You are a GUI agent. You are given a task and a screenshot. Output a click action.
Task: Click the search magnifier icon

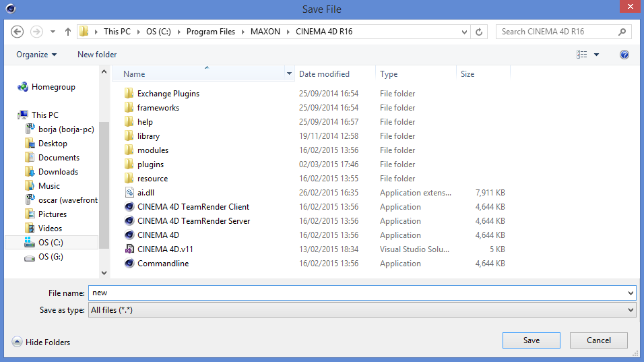pyautogui.click(x=622, y=32)
